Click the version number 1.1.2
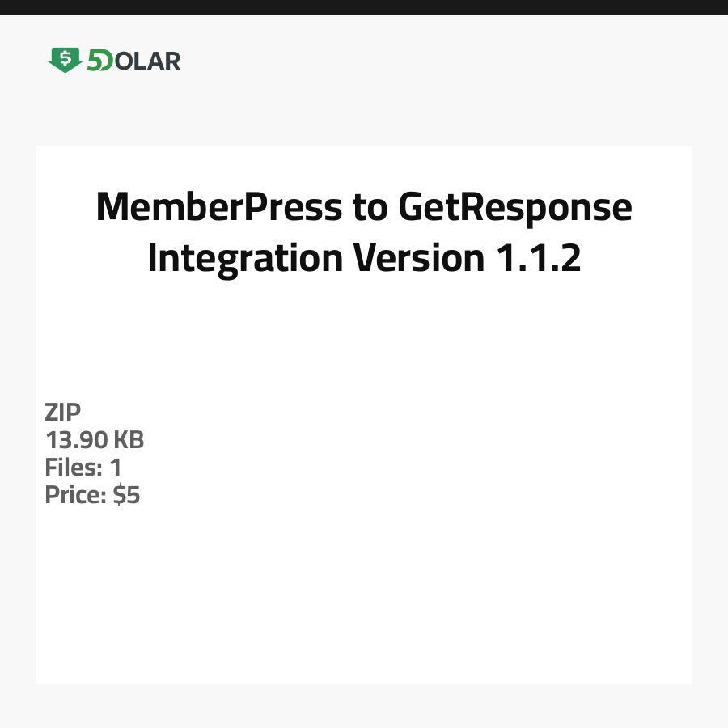This screenshot has height=728, width=728. pos(535,258)
